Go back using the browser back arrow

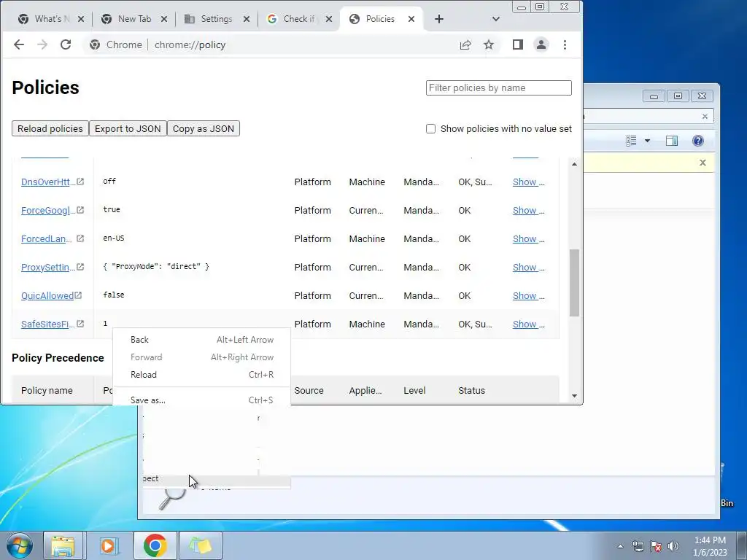pos(18,44)
